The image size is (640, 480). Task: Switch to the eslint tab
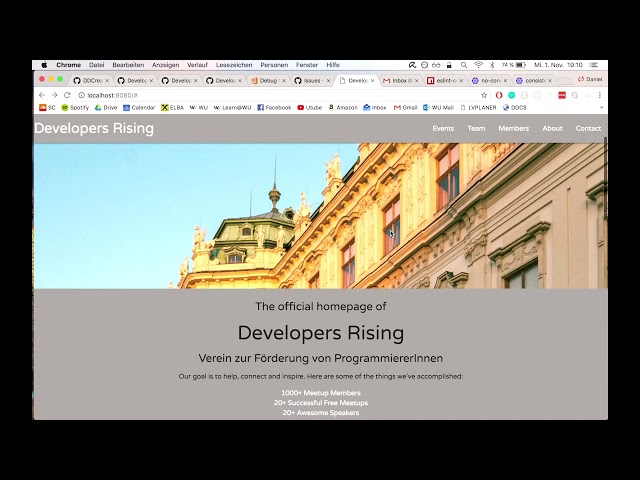[443, 81]
